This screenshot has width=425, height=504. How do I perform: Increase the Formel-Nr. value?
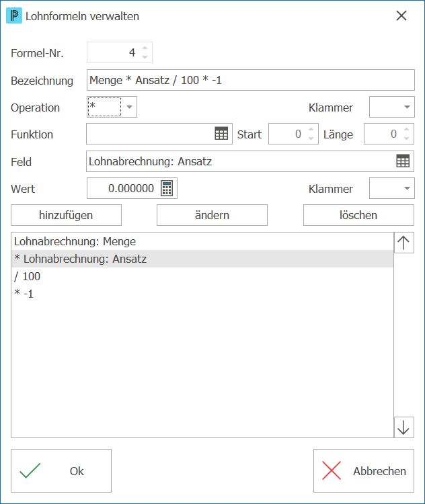point(145,48)
